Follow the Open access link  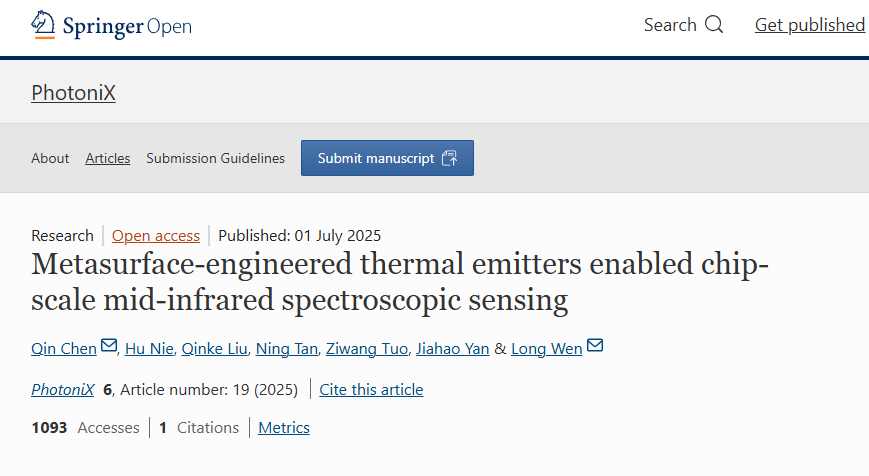[x=155, y=236]
